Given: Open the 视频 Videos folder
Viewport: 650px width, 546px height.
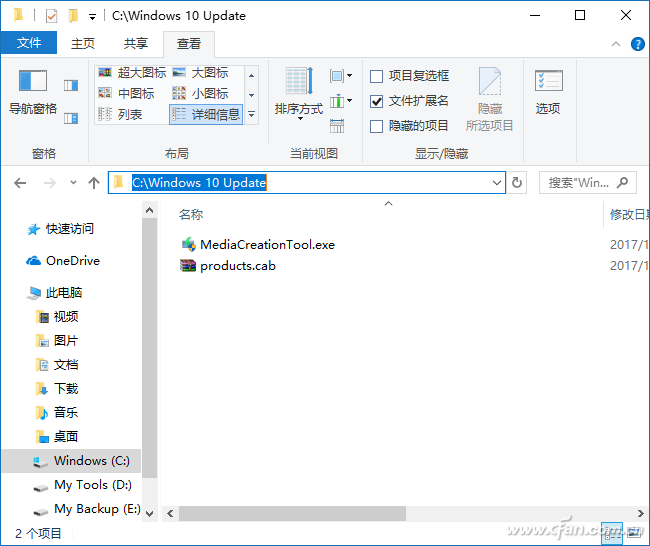Looking at the screenshot, I should point(57,317).
